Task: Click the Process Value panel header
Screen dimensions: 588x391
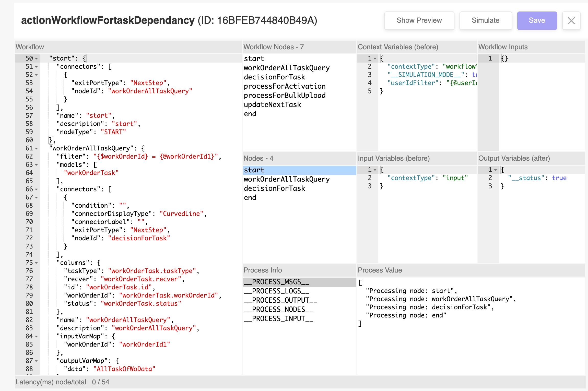Action: pyautogui.click(x=471, y=270)
